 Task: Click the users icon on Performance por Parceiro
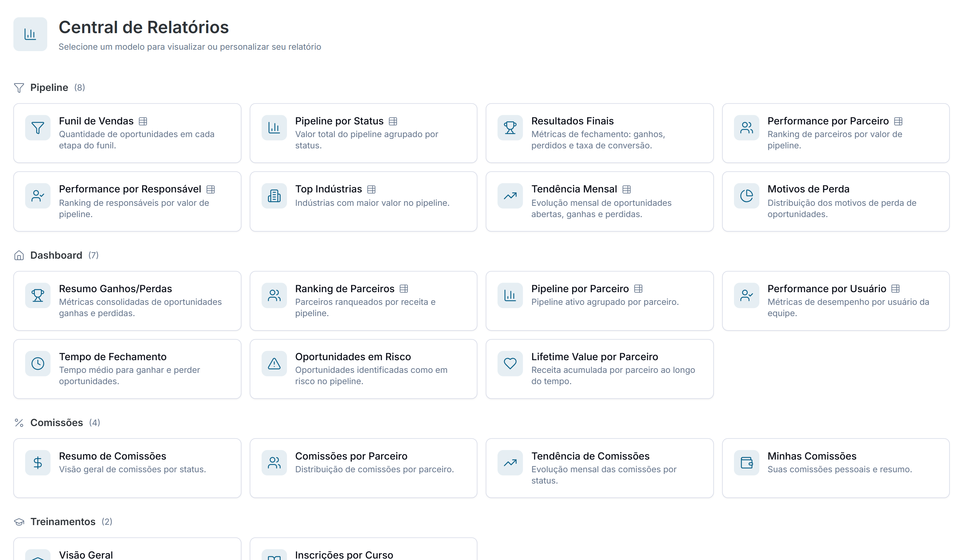pyautogui.click(x=746, y=128)
